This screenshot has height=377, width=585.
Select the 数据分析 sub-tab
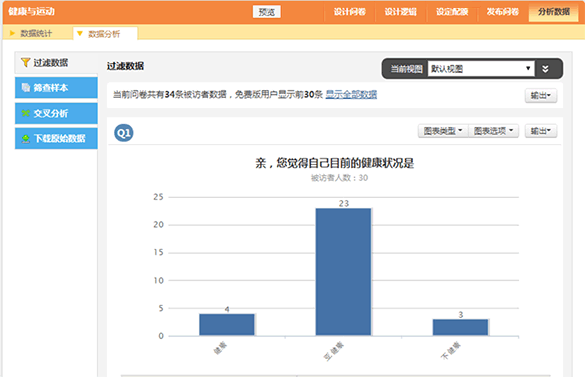tap(104, 34)
